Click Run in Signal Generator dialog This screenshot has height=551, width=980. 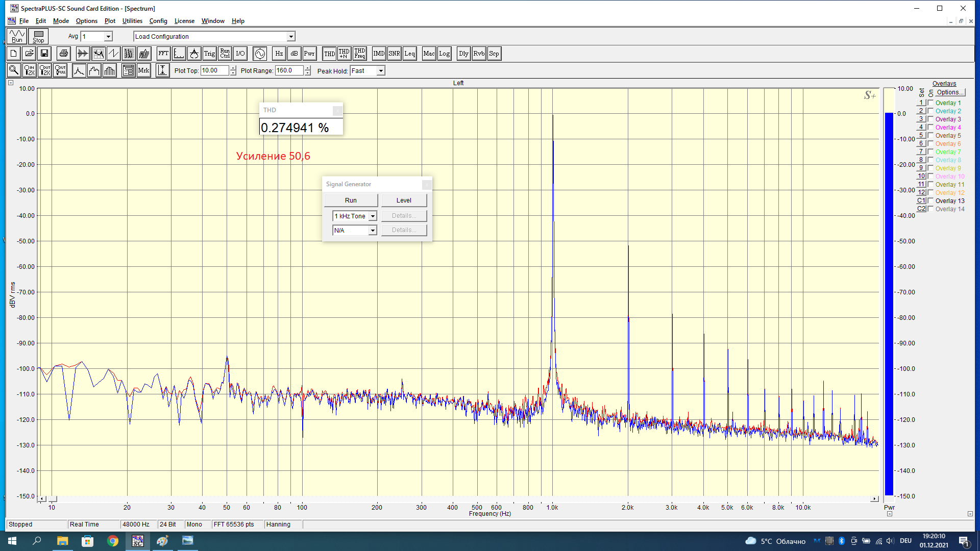(351, 201)
